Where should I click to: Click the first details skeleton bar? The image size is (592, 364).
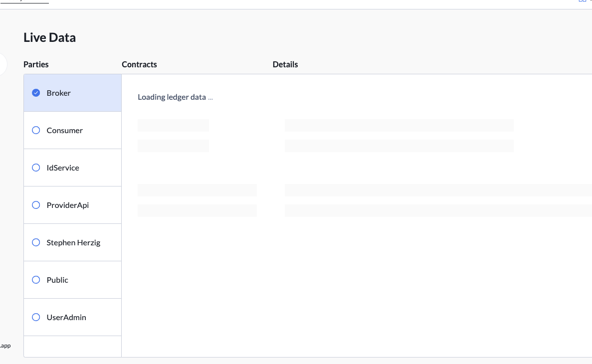(399, 125)
